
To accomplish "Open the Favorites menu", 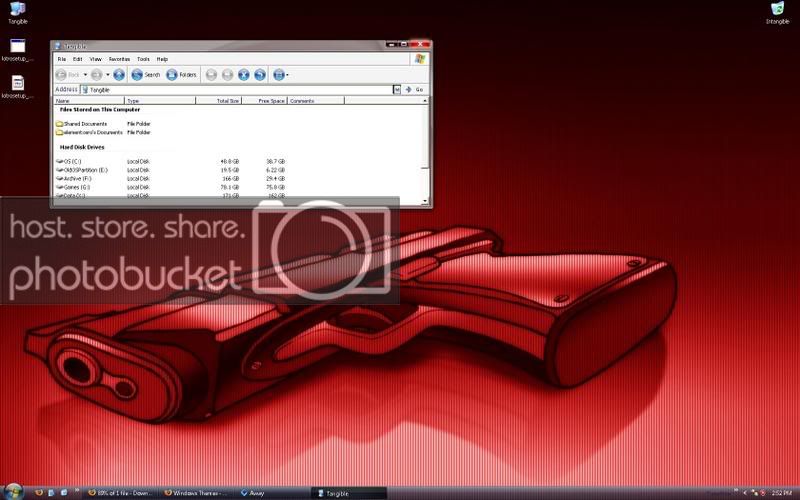I will tap(119, 59).
